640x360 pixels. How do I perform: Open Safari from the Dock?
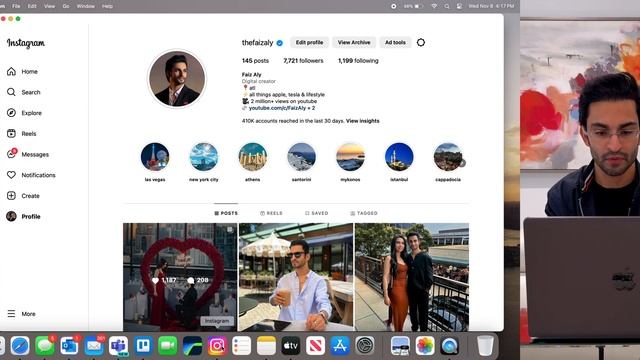[x=20, y=346]
